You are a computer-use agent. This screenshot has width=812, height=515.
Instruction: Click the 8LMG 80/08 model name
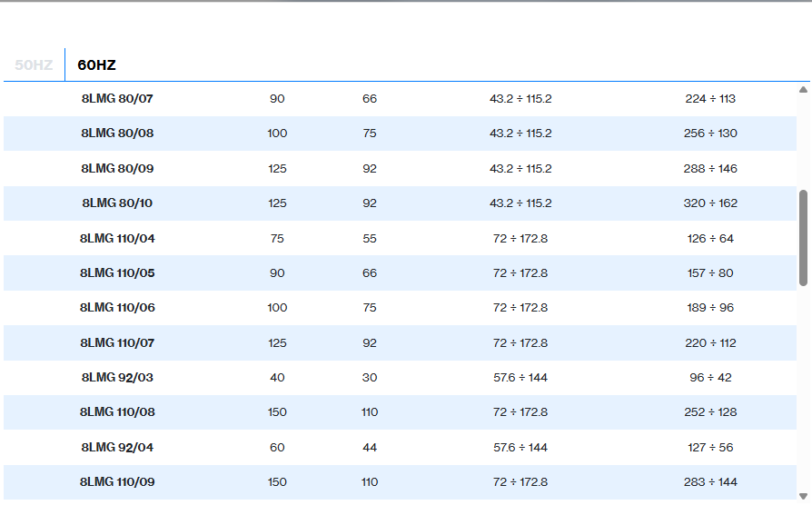tap(117, 134)
